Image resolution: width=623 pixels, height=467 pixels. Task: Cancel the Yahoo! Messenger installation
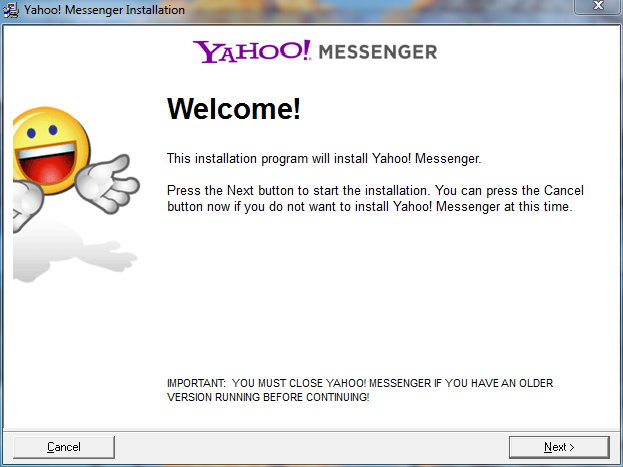(64, 447)
